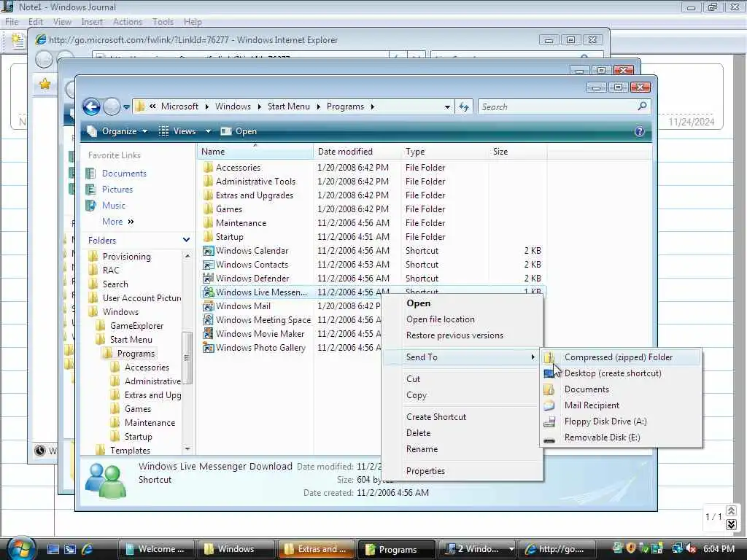Click the Open button in Explorer toolbar
747x560 pixels.
pyautogui.click(x=239, y=131)
